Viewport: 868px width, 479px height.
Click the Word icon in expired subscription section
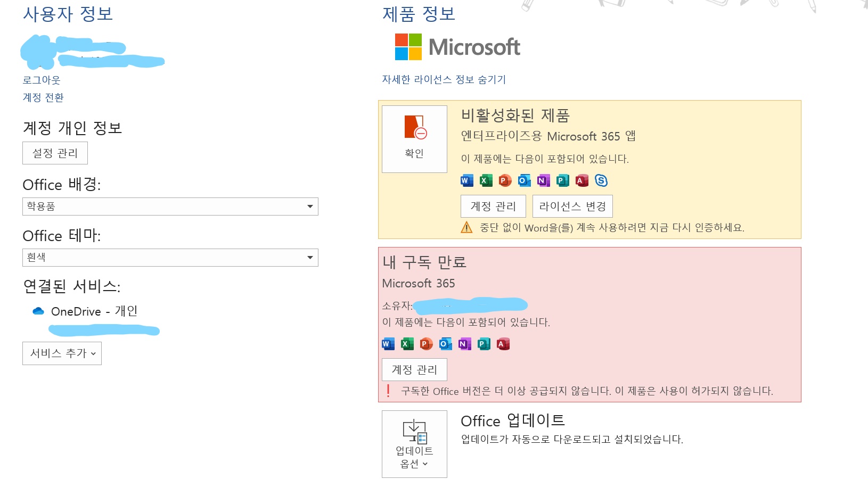pos(388,344)
